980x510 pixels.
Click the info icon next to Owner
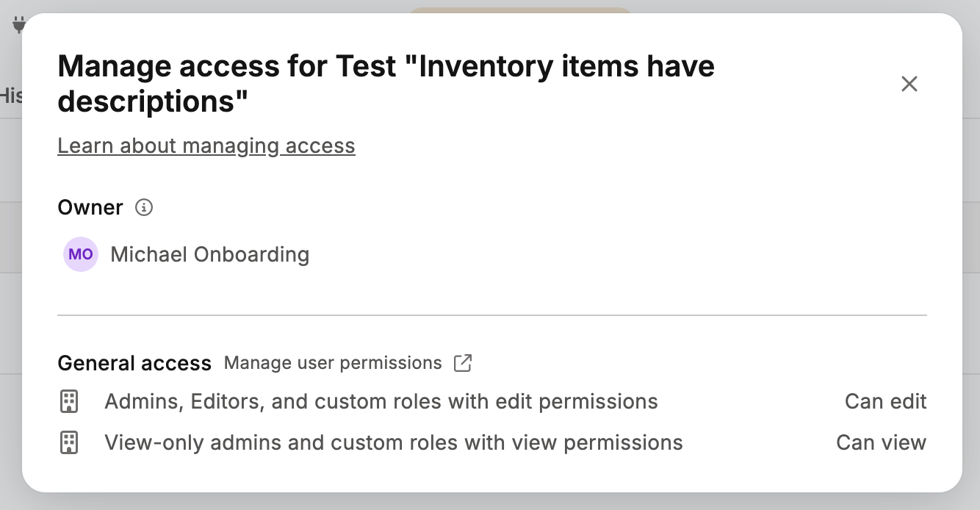[144, 207]
